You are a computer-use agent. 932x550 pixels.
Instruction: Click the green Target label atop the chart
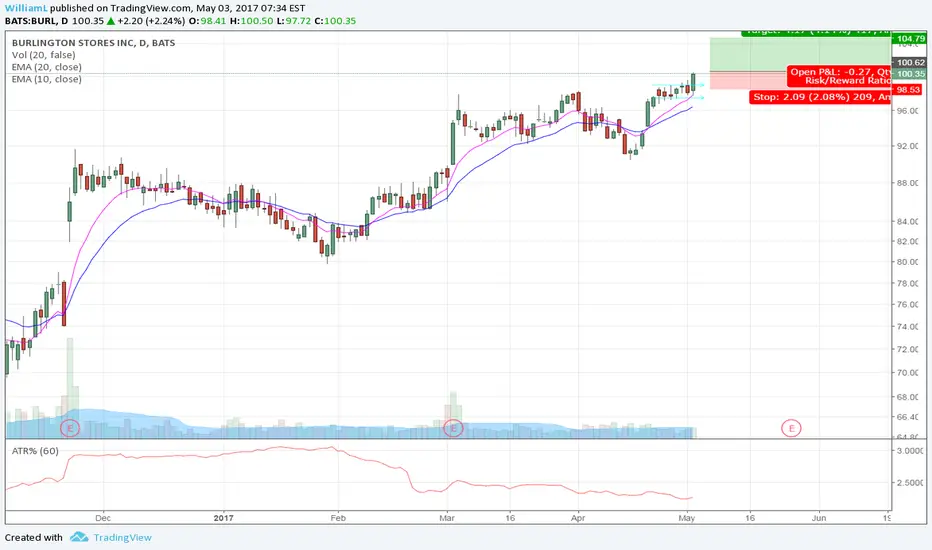coord(816,33)
